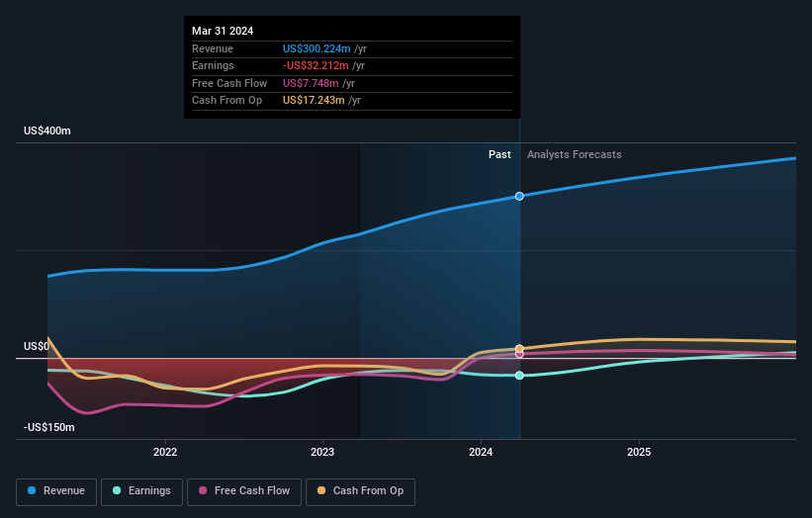Click the US$300.224m revenue value

[316, 48]
